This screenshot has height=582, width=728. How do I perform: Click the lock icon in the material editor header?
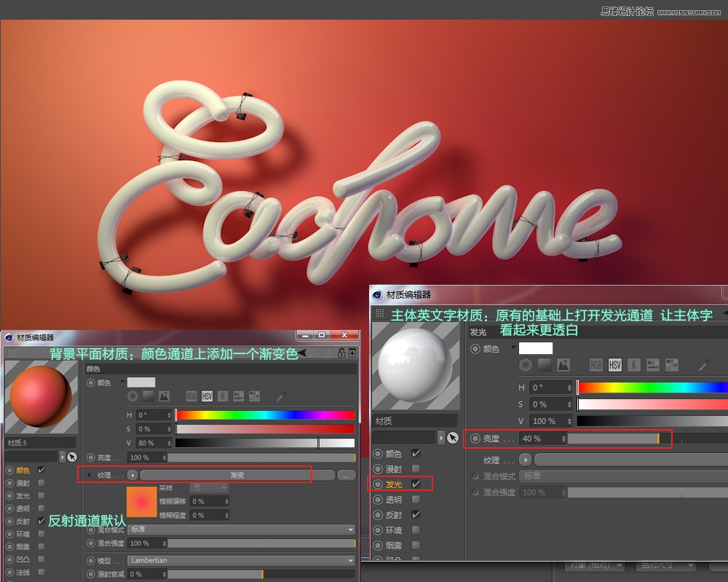341,353
